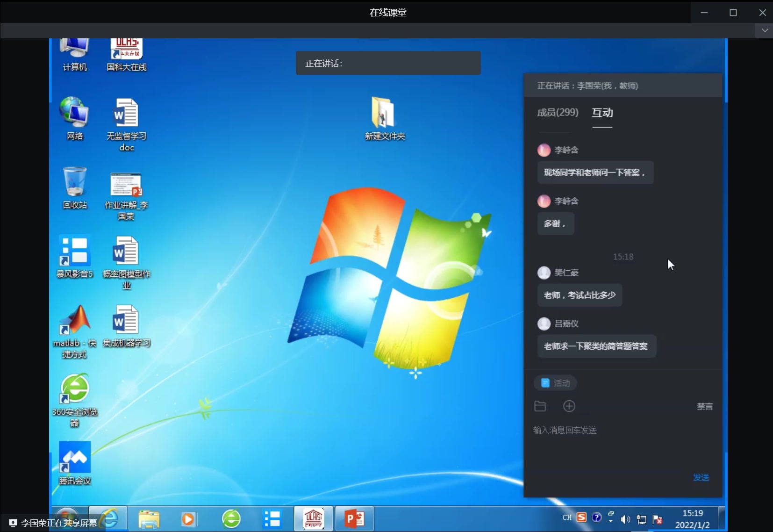Click the file folder icon in chat panel
773x532 pixels.
click(x=540, y=406)
